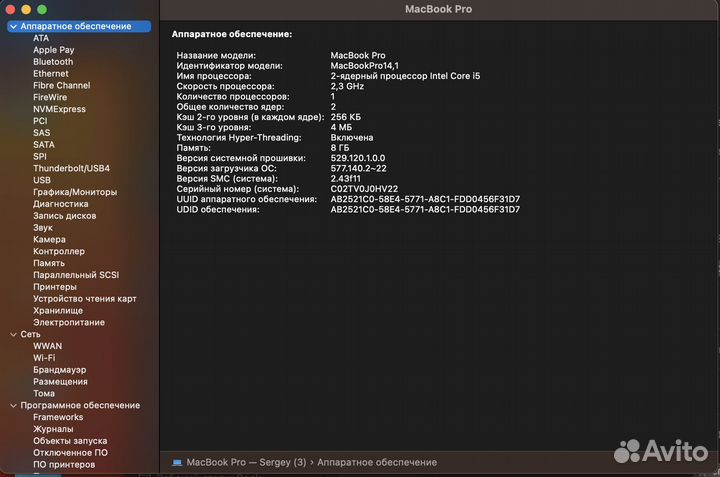Viewport: 720px width, 477px height.
Task: Click the L3 cache value 4 МБ
Action: pos(341,128)
